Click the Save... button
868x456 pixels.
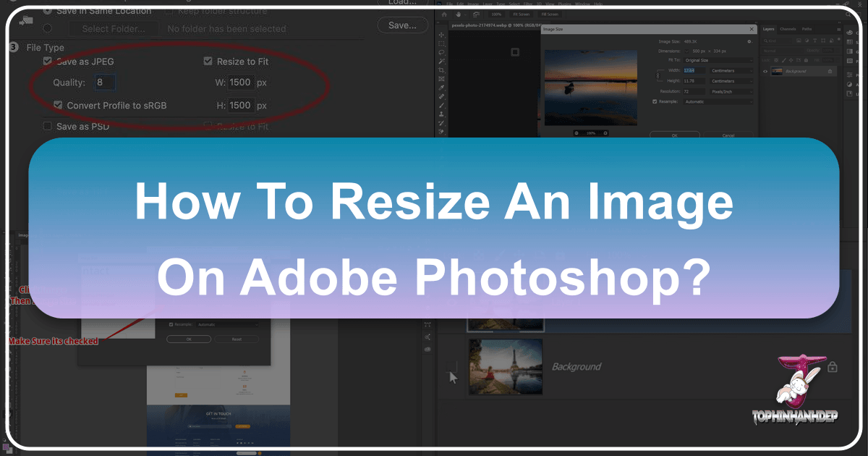tap(403, 25)
